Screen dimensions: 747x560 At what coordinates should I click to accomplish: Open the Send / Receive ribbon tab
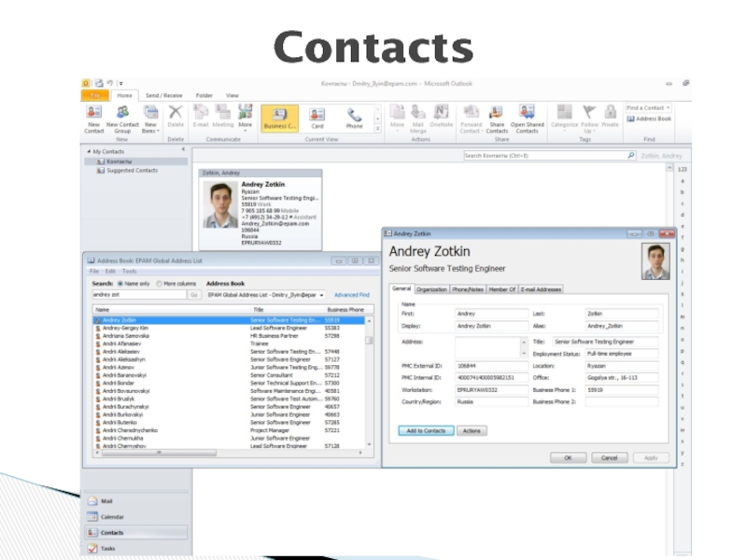coord(164,95)
